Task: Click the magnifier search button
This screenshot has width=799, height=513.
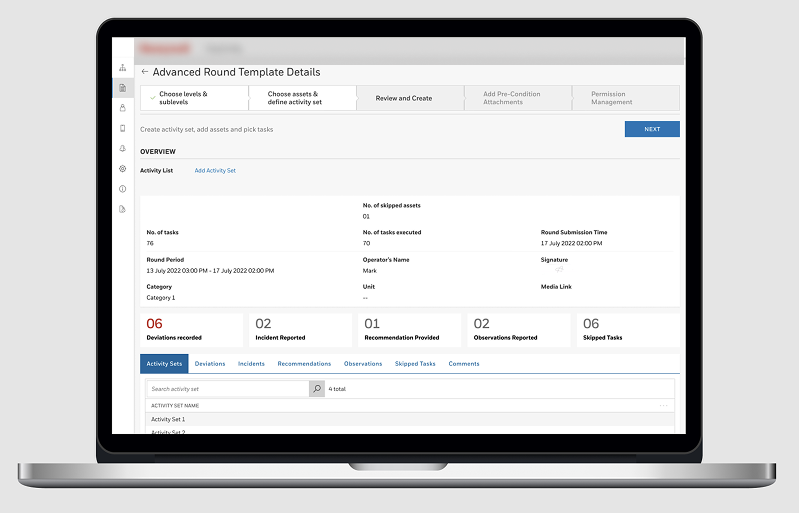Action: [x=317, y=388]
